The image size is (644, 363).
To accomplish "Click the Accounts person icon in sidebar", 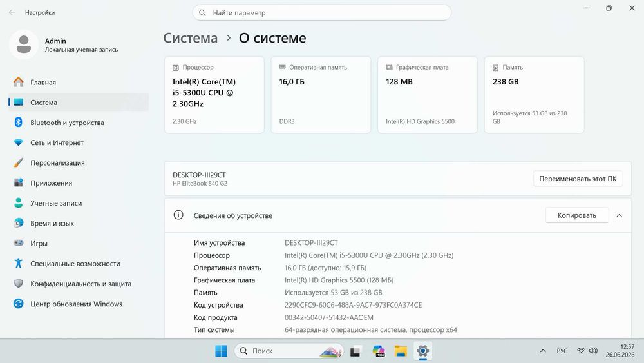I will pyautogui.click(x=19, y=202).
